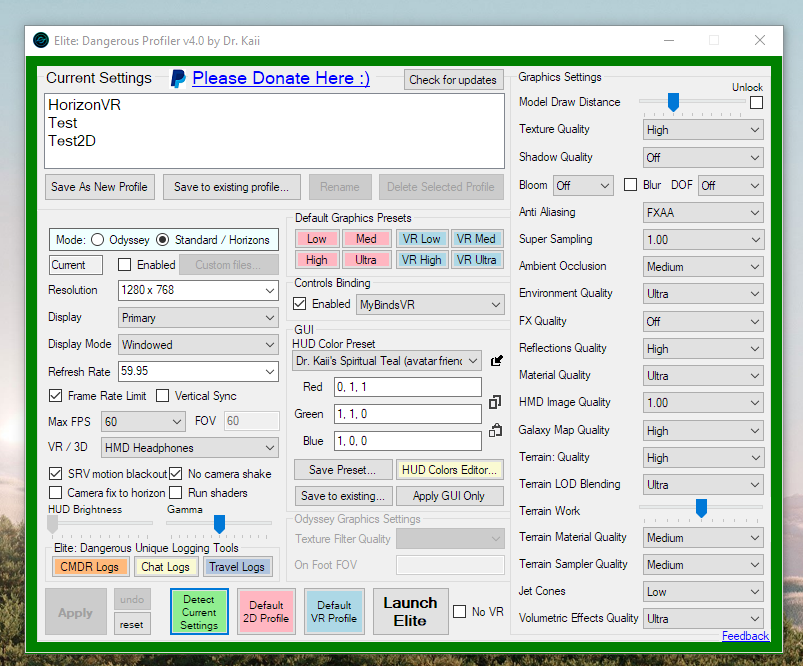The height and width of the screenshot is (666, 803).
Task: Click the copy icon next to Red field
Action: (495, 402)
